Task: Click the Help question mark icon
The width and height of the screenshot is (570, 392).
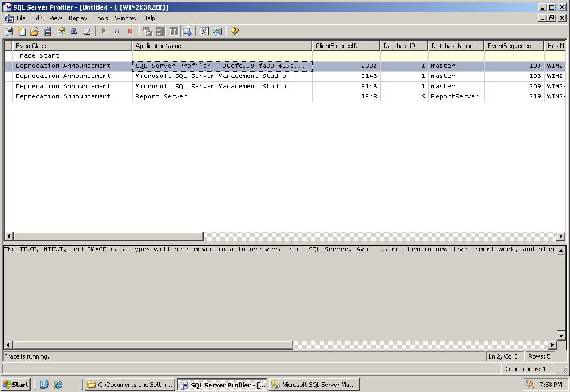Action: 235,31
